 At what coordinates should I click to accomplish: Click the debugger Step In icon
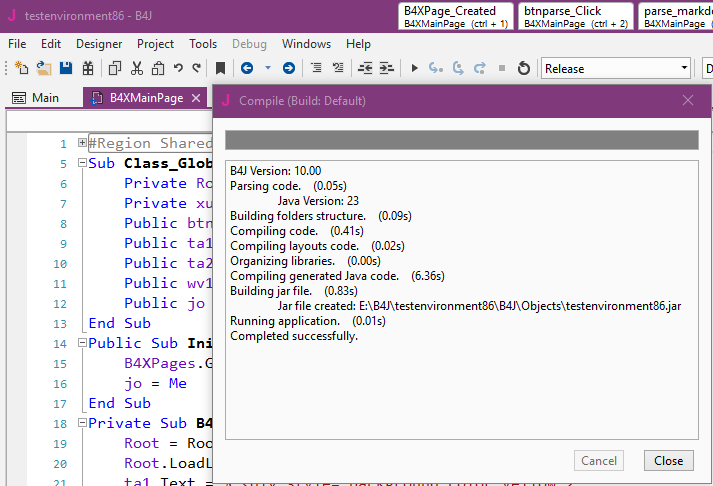tap(436, 68)
